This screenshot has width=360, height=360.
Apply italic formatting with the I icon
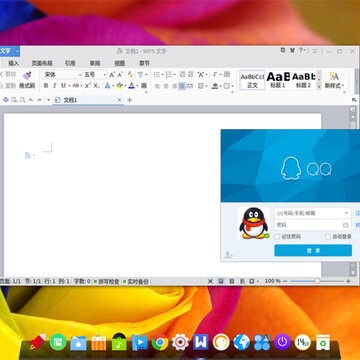[x=55, y=86]
